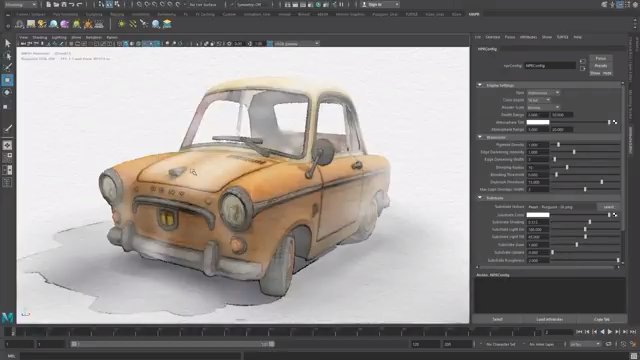Click the first MNPR shelf icon

[x=19, y=24]
